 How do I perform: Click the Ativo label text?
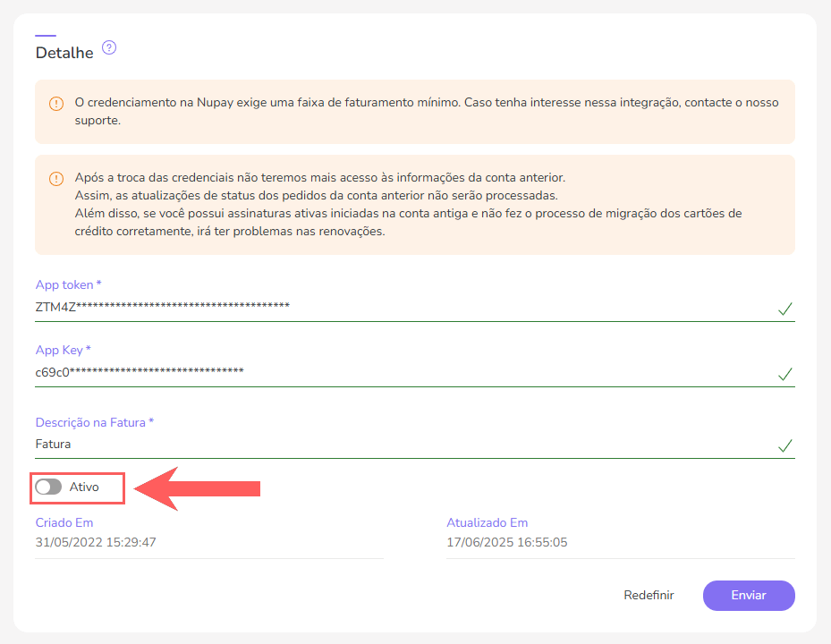click(84, 487)
